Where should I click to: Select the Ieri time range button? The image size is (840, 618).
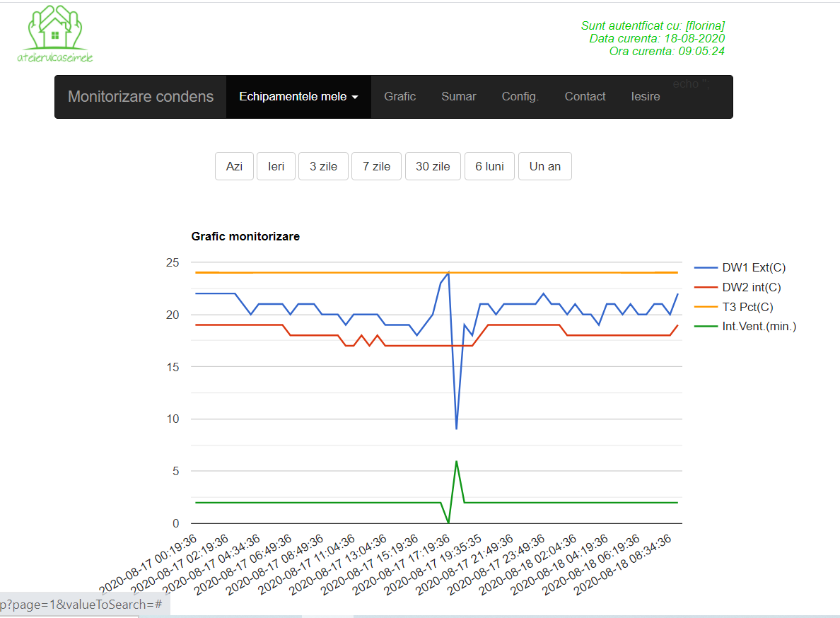276,166
